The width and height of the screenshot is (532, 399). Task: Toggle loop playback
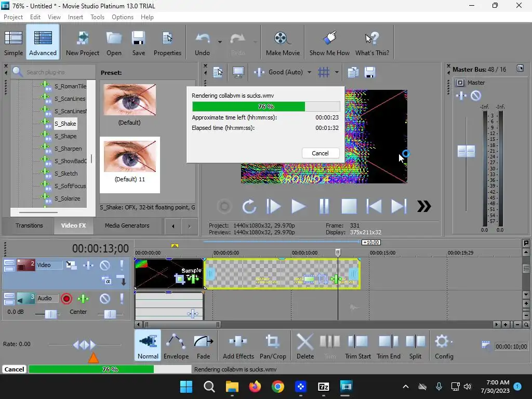point(249,206)
